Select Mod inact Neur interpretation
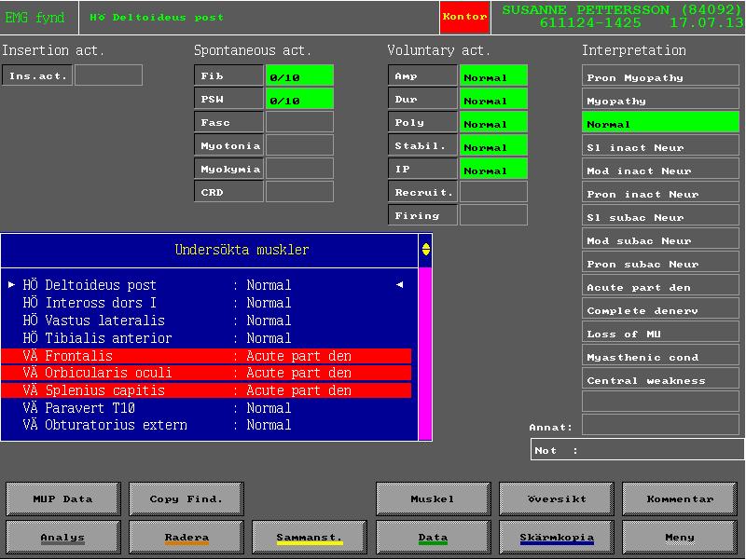 point(660,169)
